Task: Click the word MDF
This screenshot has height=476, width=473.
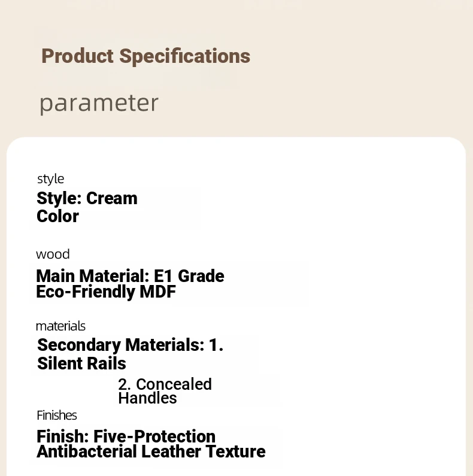Action: 157,292
